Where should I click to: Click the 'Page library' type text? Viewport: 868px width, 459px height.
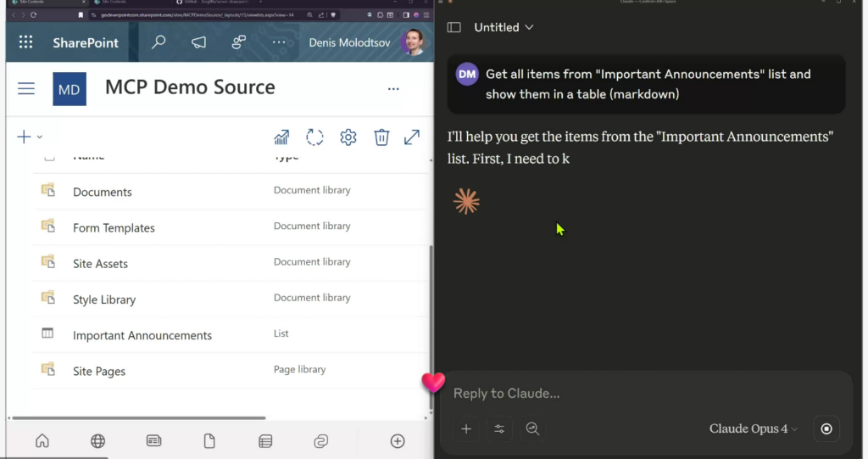pyautogui.click(x=299, y=369)
